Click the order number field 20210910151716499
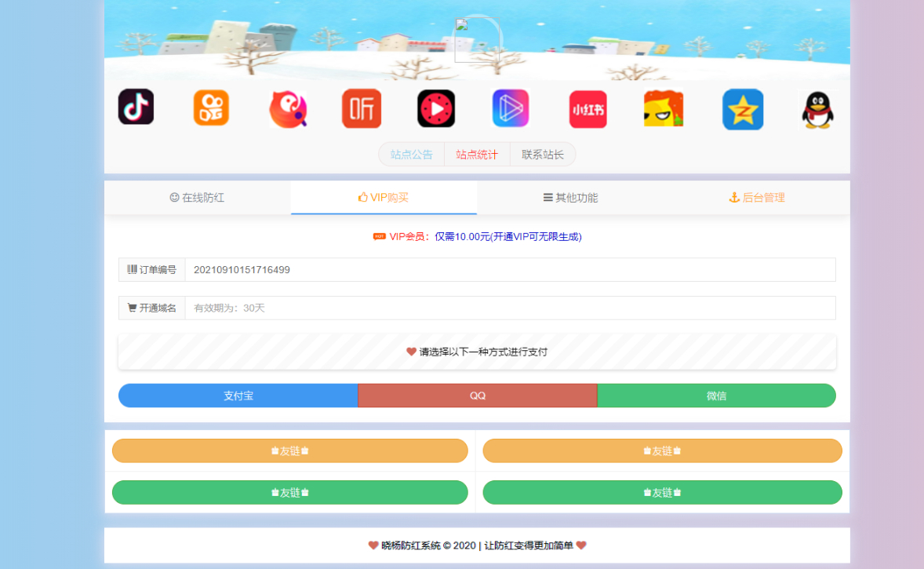The height and width of the screenshot is (569, 924). 511,269
